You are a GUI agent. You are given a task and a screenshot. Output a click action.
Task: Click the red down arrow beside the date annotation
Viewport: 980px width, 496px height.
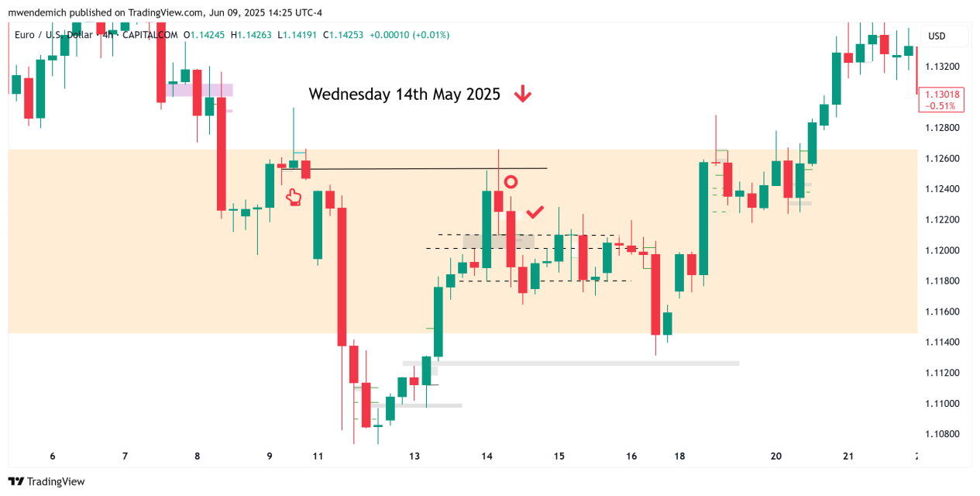523,95
